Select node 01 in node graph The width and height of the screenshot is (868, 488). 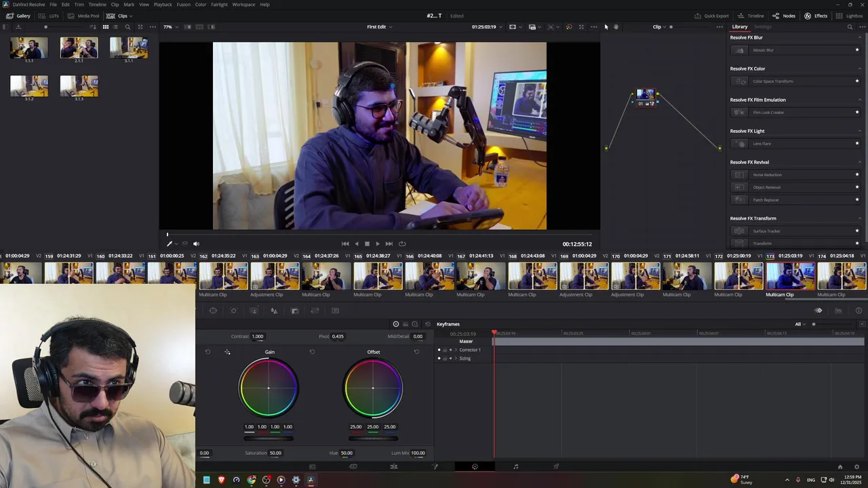coord(646,97)
